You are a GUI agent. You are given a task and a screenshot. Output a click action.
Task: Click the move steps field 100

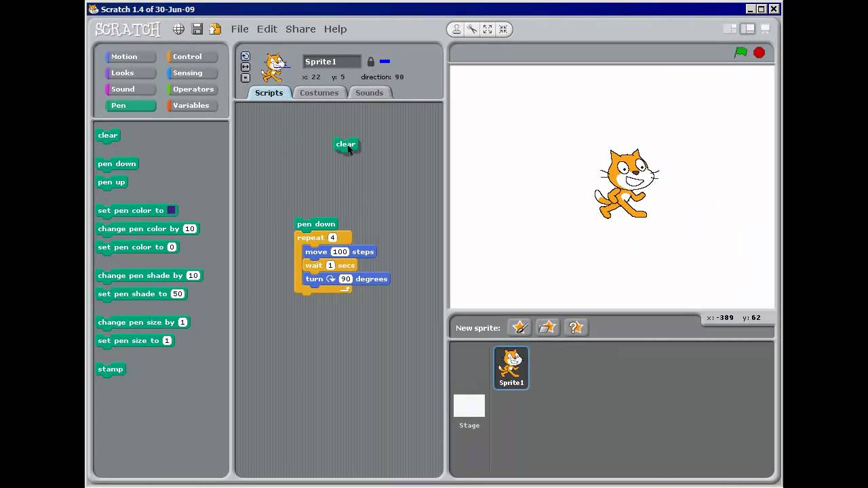[x=340, y=251]
